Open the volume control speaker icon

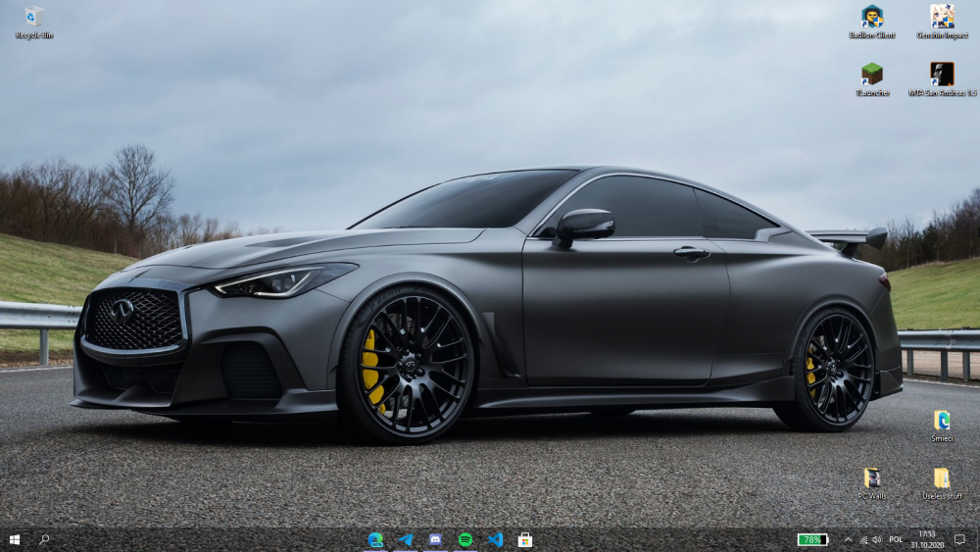877,539
